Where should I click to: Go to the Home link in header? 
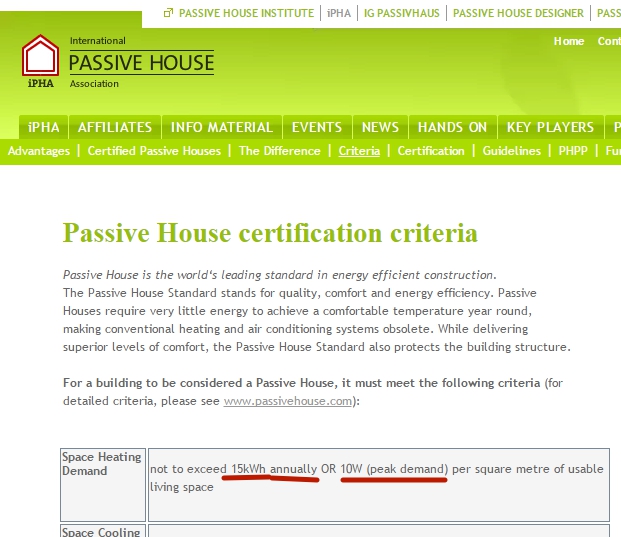[569, 41]
